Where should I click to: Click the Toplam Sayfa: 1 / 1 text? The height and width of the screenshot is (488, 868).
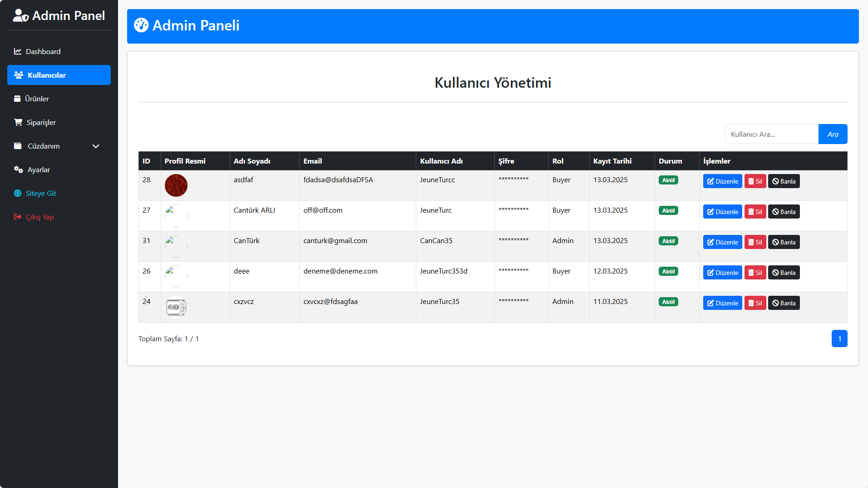pyautogui.click(x=168, y=339)
